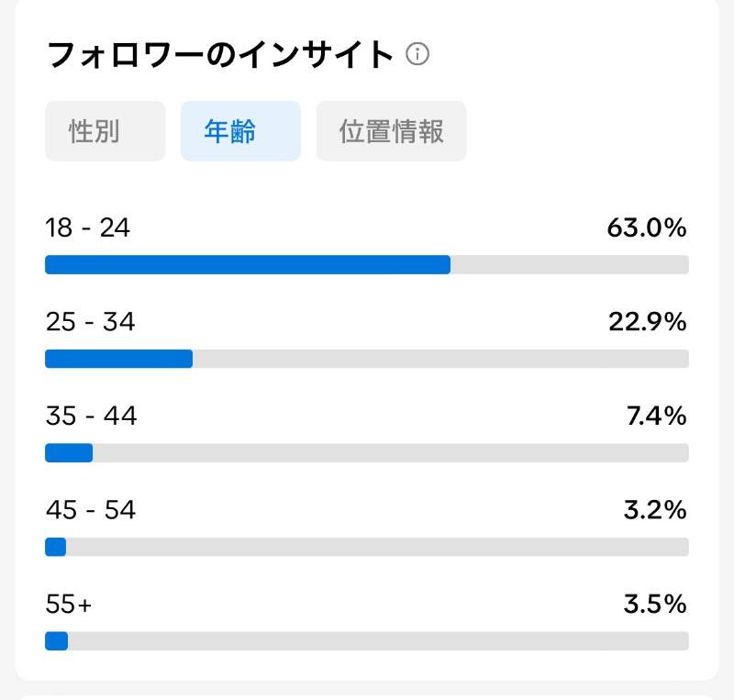The width and height of the screenshot is (734, 700).
Task: Click the 25 - 34 age bar
Action: coord(367,359)
